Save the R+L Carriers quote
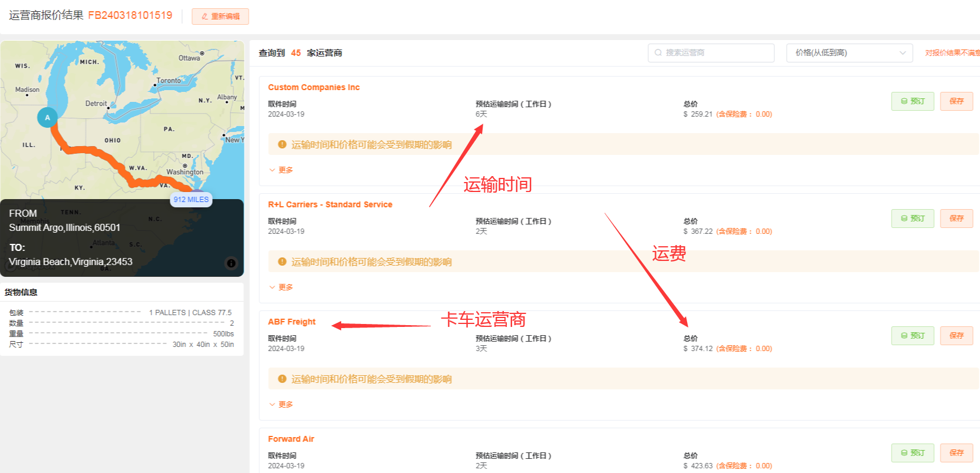 [x=956, y=219]
